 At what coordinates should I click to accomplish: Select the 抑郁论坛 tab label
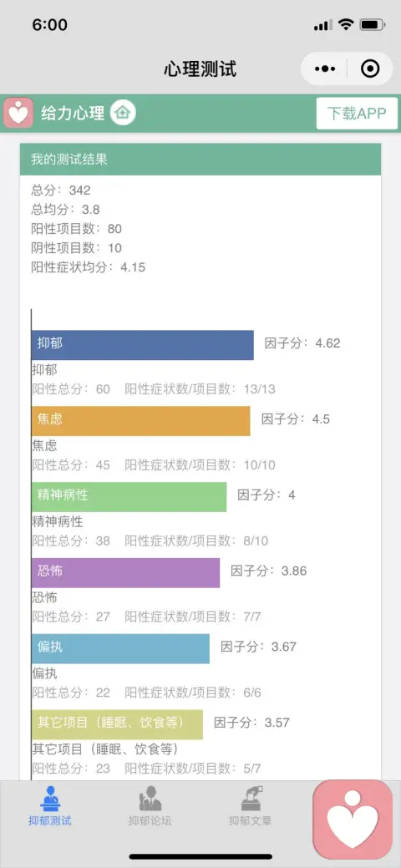click(150, 820)
